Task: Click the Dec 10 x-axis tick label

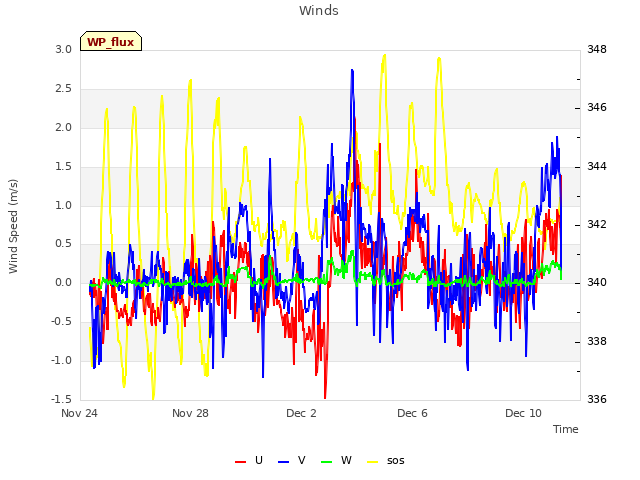Action: click(523, 413)
